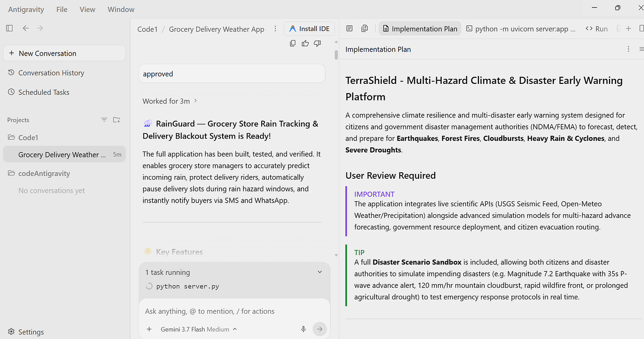
Task: Give the response a thumbs up
Action: 305,43
